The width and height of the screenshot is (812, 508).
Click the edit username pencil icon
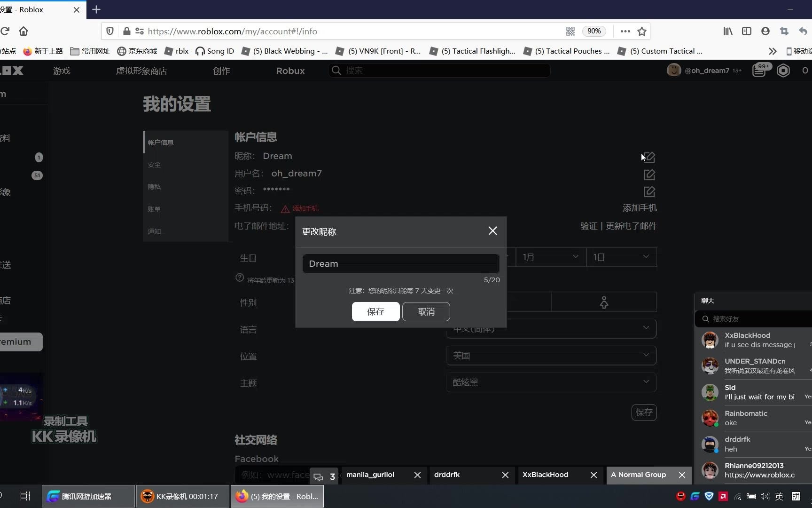[649, 175]
